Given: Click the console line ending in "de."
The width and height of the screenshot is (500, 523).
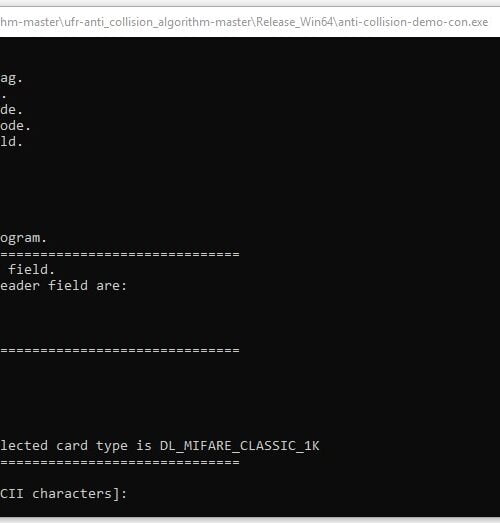Looking at the screenshot, I should pyautogui.click(x=11, y=109).
